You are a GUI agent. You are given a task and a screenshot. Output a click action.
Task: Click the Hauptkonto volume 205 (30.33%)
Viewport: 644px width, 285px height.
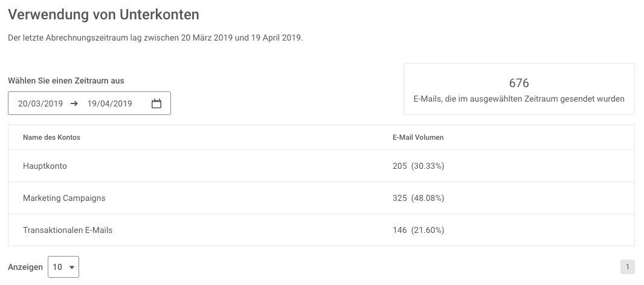[x=418, y=166]
